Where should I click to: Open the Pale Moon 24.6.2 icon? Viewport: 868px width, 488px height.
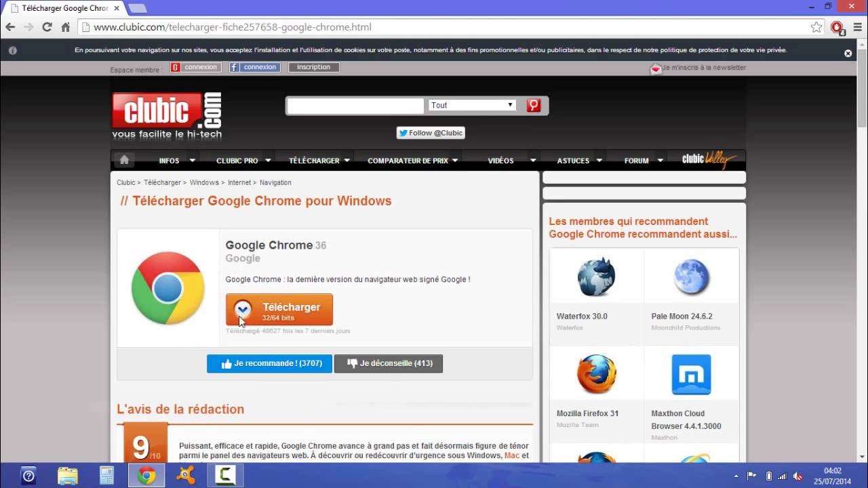tap(691, 277)
